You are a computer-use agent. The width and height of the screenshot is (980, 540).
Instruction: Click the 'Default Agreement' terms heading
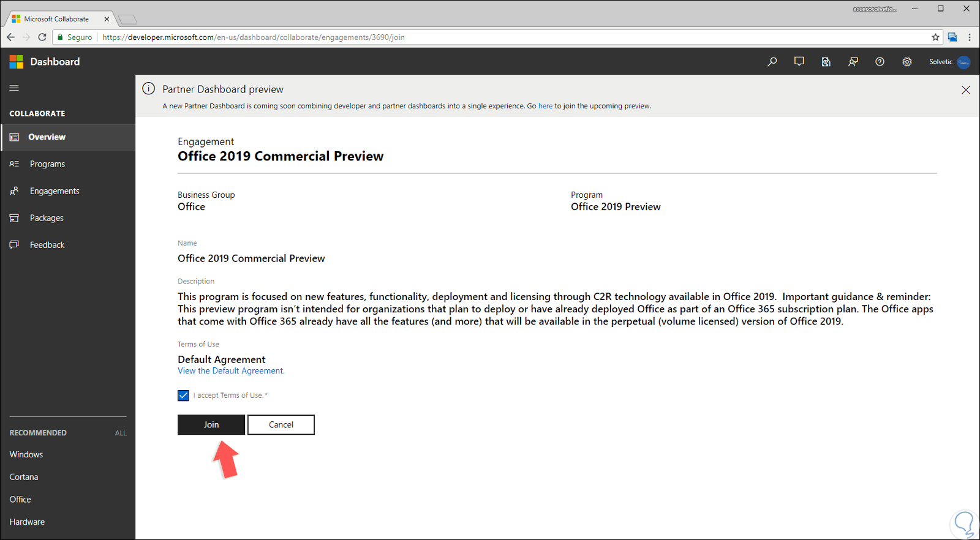(x=222, y=359)
